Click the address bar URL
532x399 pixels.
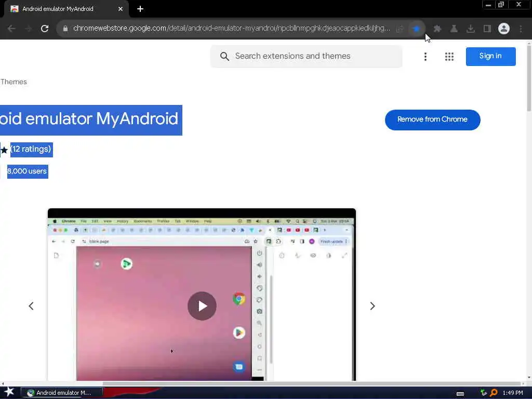point(231,28)
